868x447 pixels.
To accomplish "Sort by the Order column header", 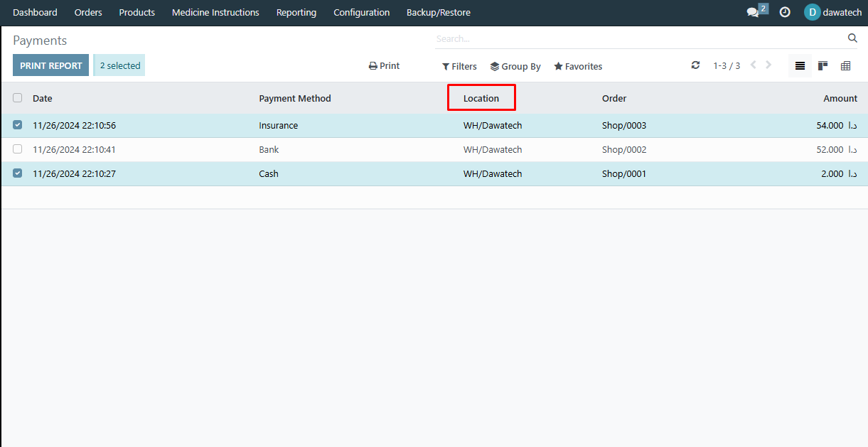I will pos(614,98).
